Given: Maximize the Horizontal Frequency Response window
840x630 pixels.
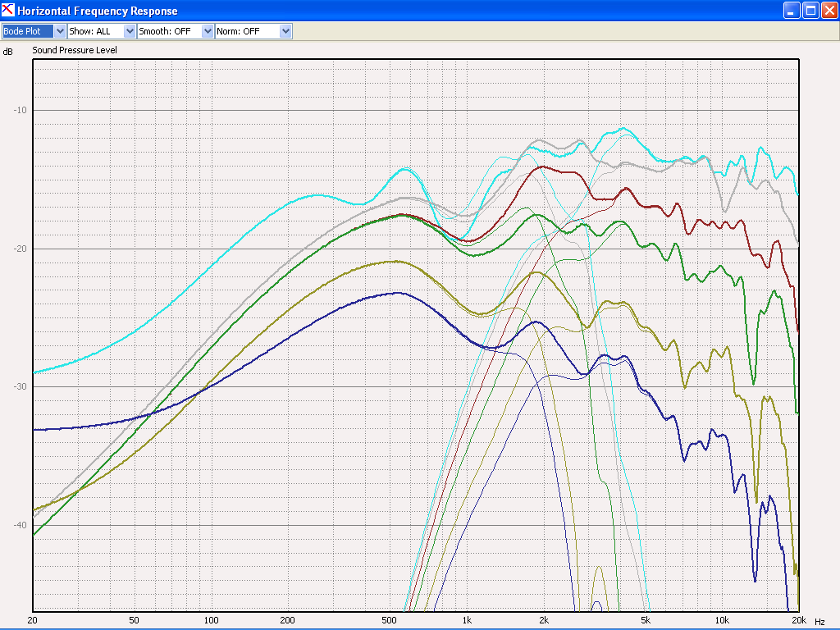Looking at the screenshot, I should coord(810,10).
